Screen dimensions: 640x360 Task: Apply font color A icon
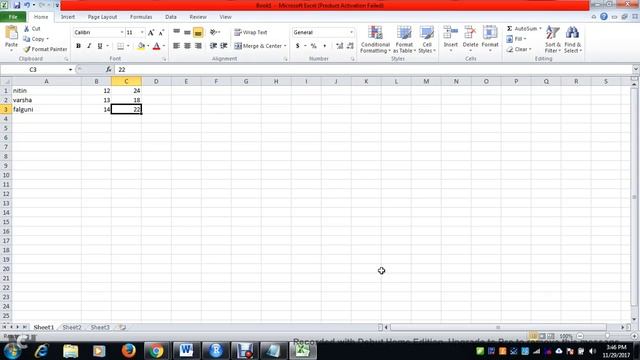pyautogui.click(x=156, y=46)
